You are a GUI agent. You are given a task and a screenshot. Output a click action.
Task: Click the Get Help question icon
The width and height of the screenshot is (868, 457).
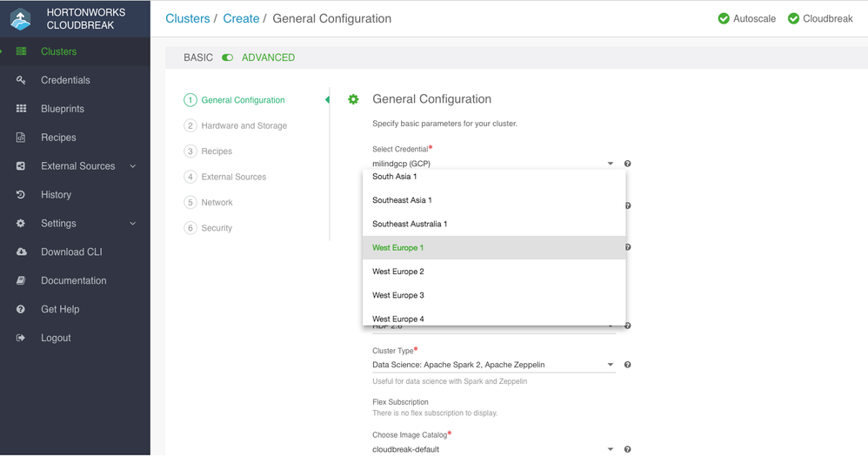coord(21,309)
